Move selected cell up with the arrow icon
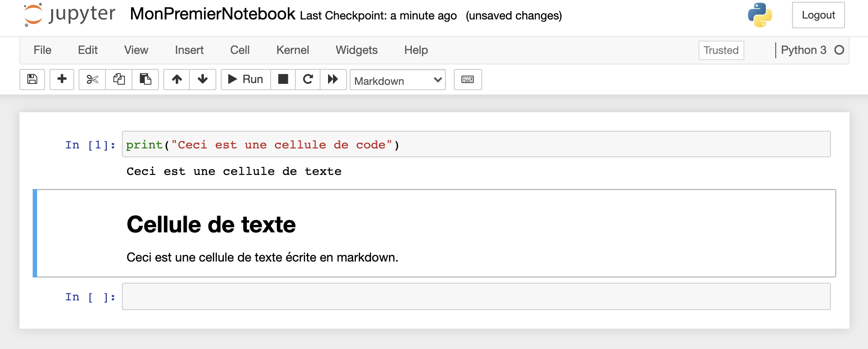The height and width of the screenshot is (349, 868). tap(177, 80)
